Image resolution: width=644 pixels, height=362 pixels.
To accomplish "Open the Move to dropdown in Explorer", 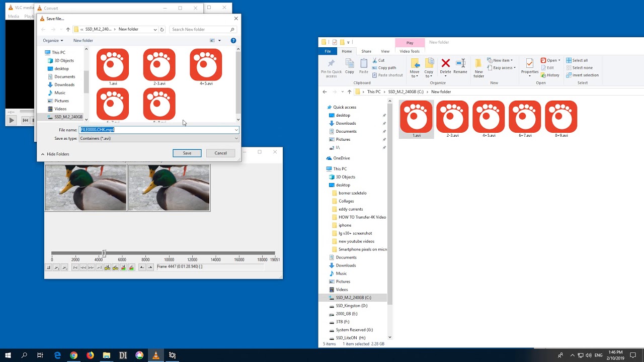I will pyautogui.click(x=415, y=68).
